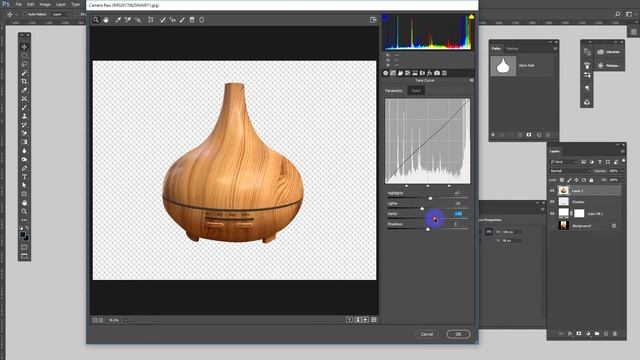Toggle highlight clipping warning on histogram
The width and height of the screenshot is (640, 360).
(x=471, y=17)
